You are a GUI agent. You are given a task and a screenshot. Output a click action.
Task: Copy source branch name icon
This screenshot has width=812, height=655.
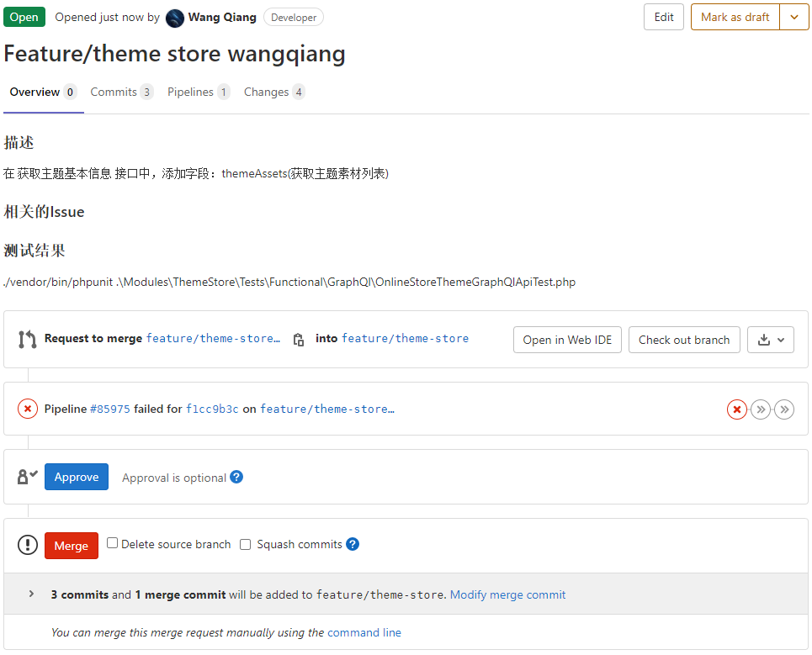(x=298, y=340)
